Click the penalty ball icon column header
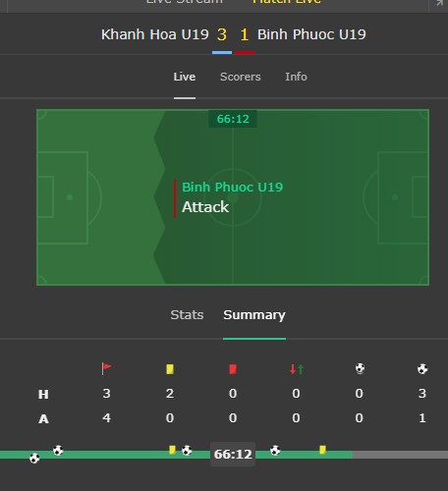This screenshot has width=448, height=491. [x=360, y=368]
